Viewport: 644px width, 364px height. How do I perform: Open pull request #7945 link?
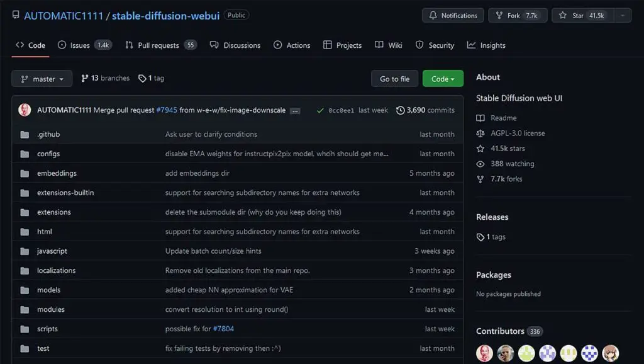pyautogui.click(x=167, y=110)
